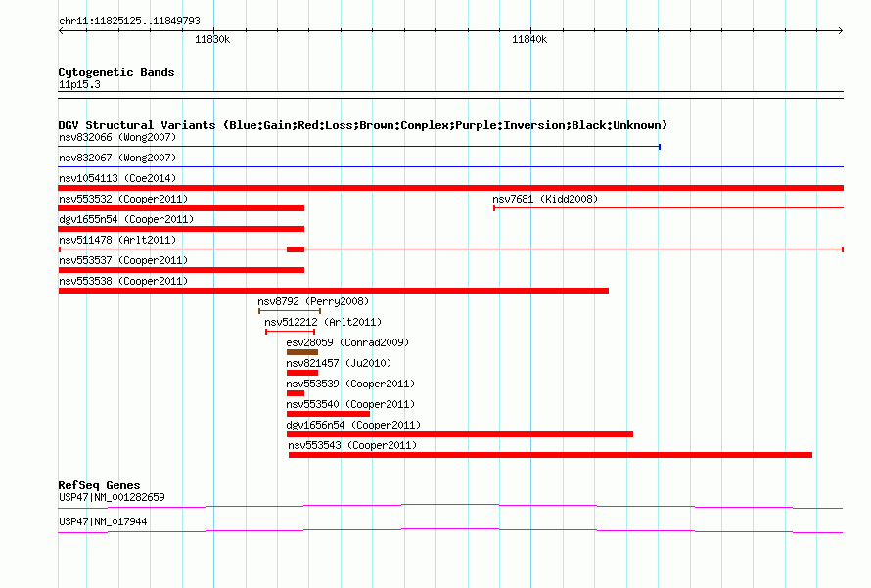Click the thick segment on nsv511478 line

pos(296,249)
